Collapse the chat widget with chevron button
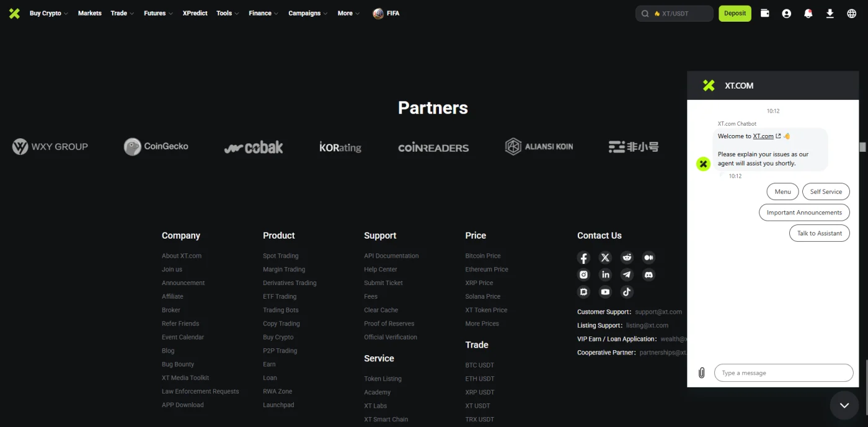868x427 pixels. (x=844, y=405)
